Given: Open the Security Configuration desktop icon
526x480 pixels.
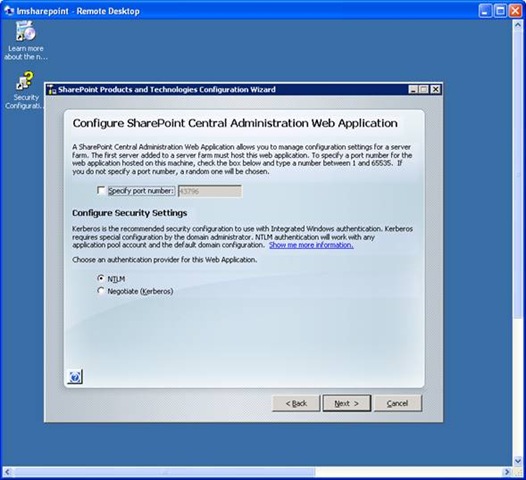Looking at the screenshot, I should tap(24, 90).
